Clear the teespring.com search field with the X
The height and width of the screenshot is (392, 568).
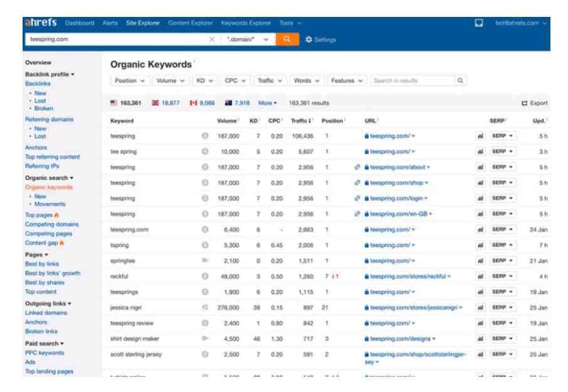coord(212,39)
